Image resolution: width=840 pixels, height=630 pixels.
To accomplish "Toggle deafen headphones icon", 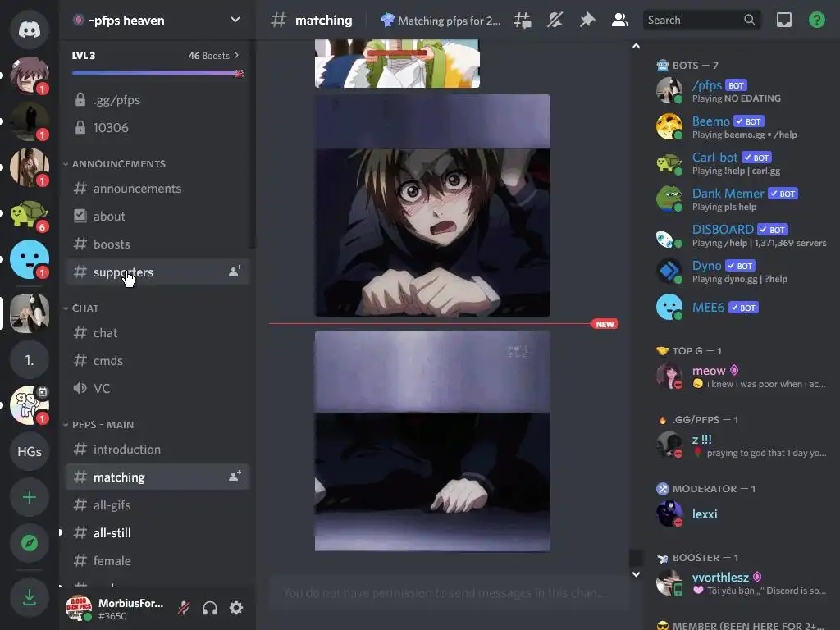I will pos(210,608).
